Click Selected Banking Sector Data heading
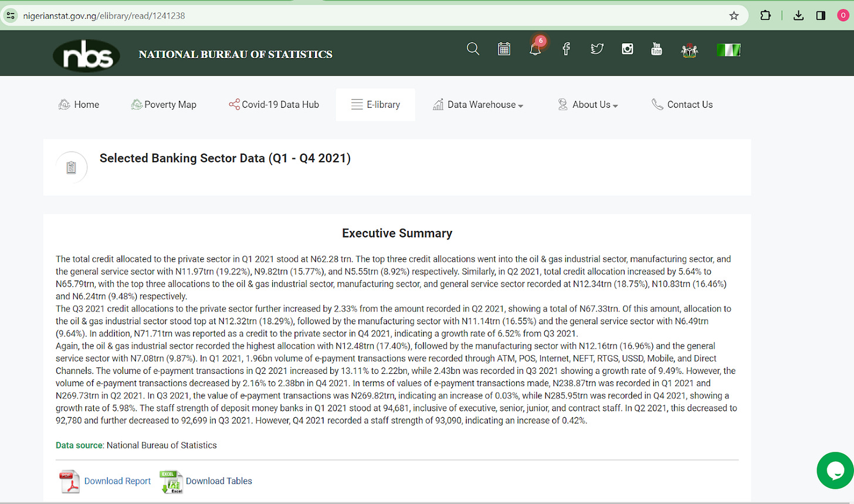This screenshot has width=854, height=504. point(225,158)
